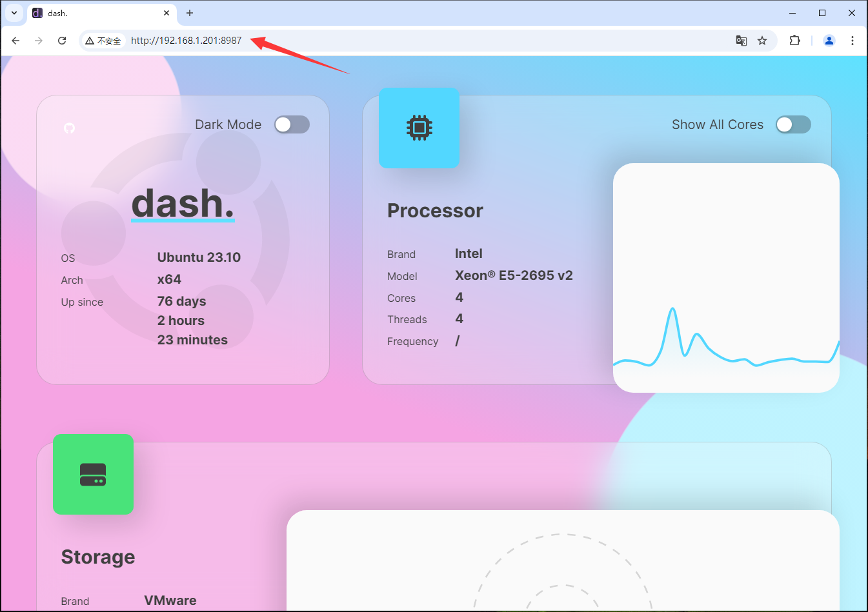Toggle the Dark Mode switch
868x612 pixels.
click(x=292, y=124)
